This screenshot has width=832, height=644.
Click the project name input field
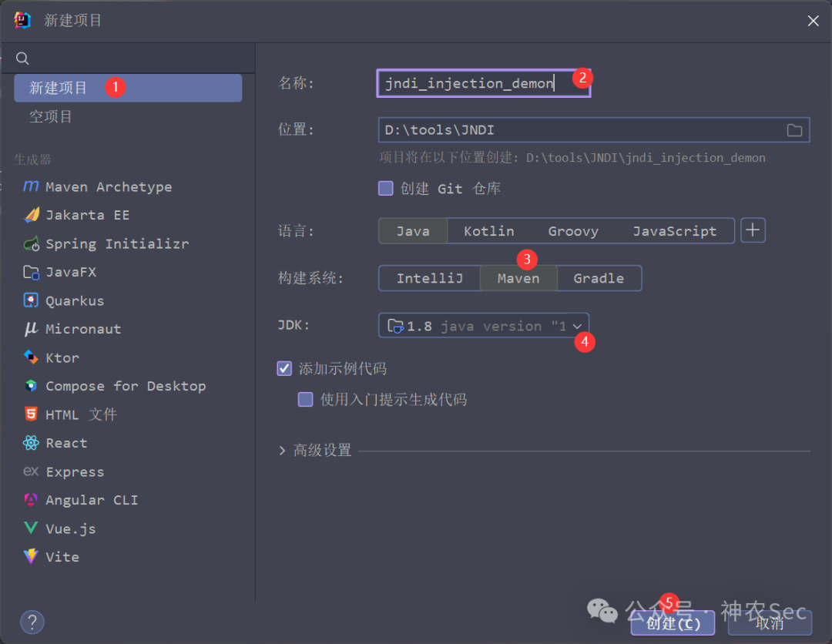483,83
